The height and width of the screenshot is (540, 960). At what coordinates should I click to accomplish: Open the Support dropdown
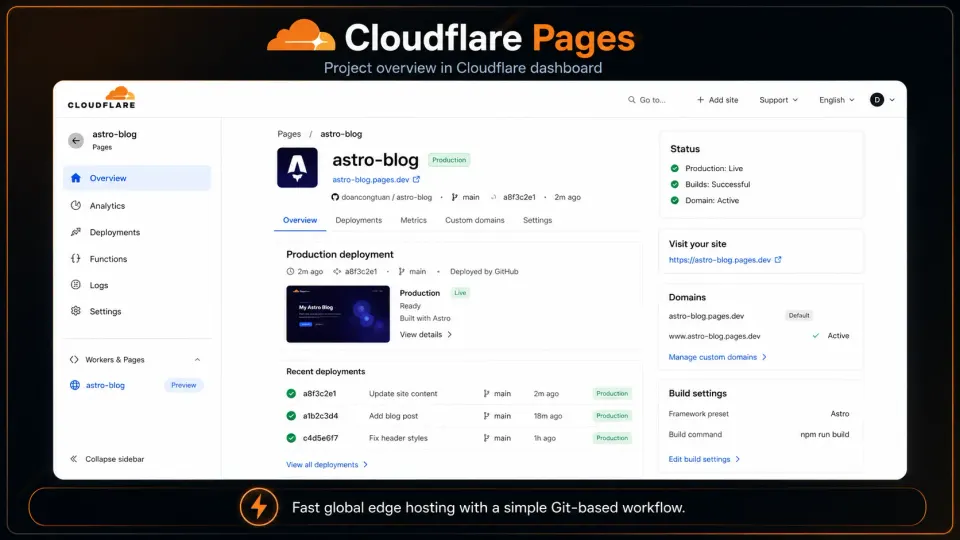[x=778, y=100]
